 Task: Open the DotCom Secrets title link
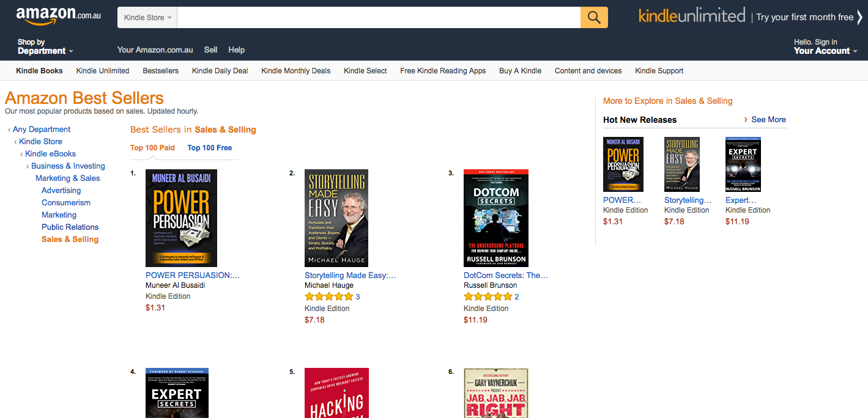point(505,276)
